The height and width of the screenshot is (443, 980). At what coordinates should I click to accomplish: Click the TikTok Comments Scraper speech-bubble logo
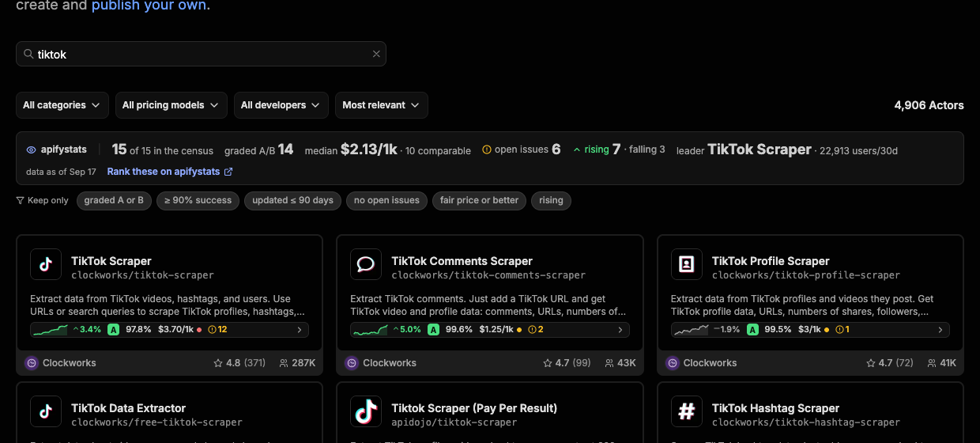(x=366, y=264)
